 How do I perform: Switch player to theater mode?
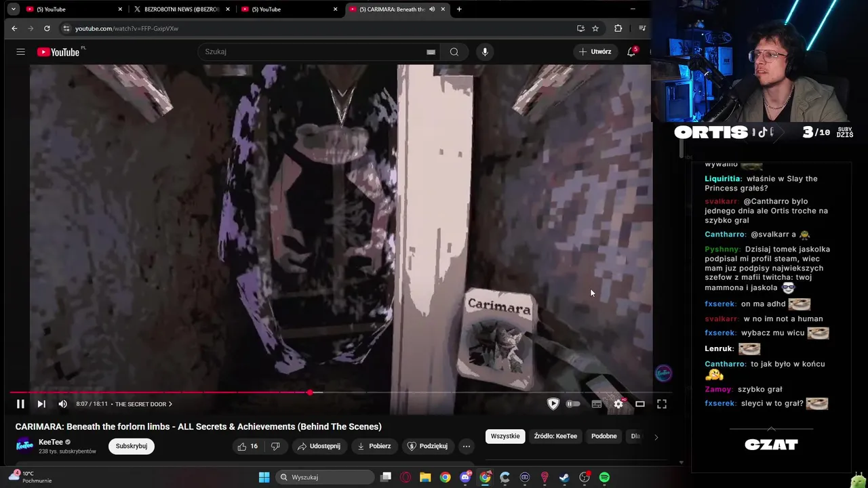pyautogui.click(x=640, y=404)
